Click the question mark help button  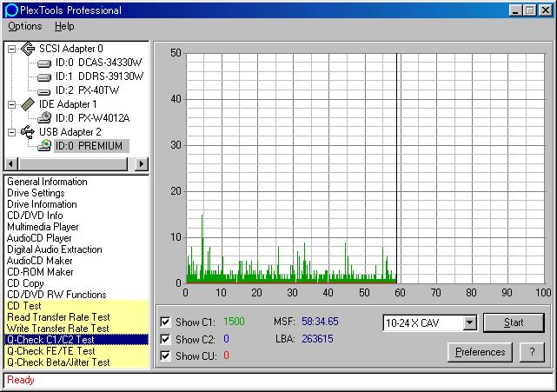click(x=532, y=352)
